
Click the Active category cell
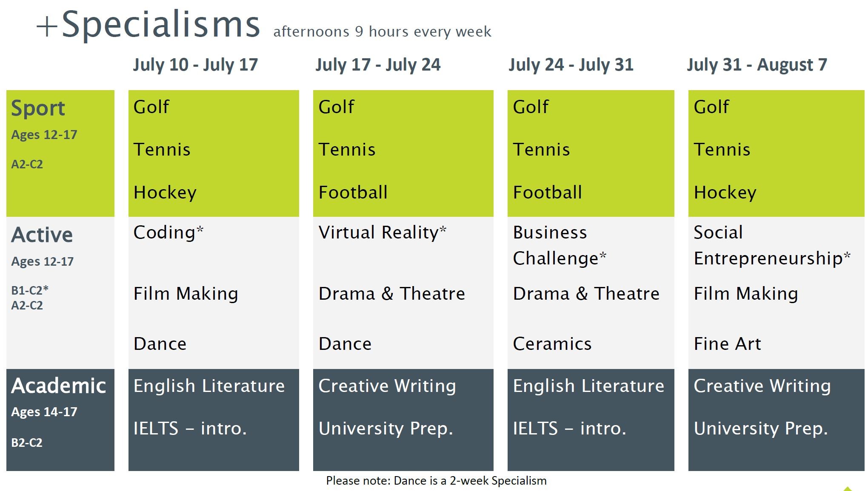click(x=60, y=292)
